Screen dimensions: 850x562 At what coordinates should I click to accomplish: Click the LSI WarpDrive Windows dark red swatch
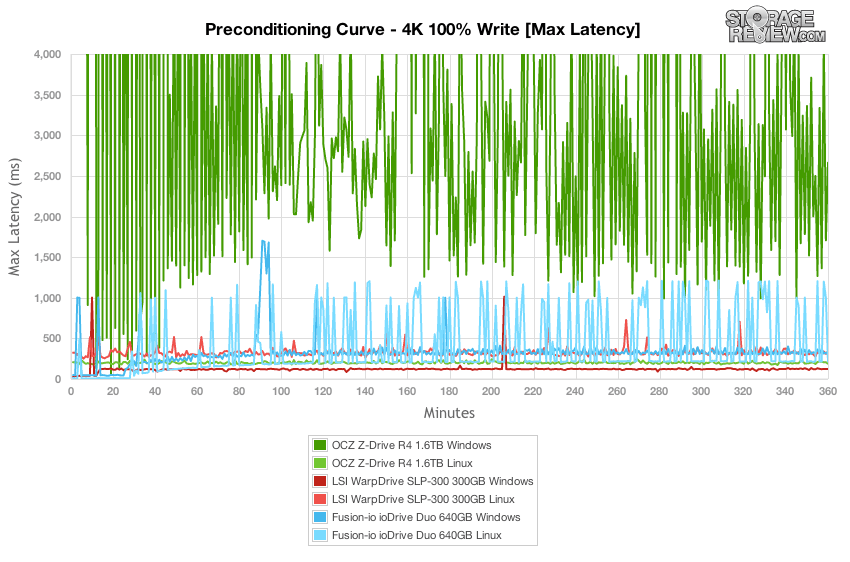(320, 481)
